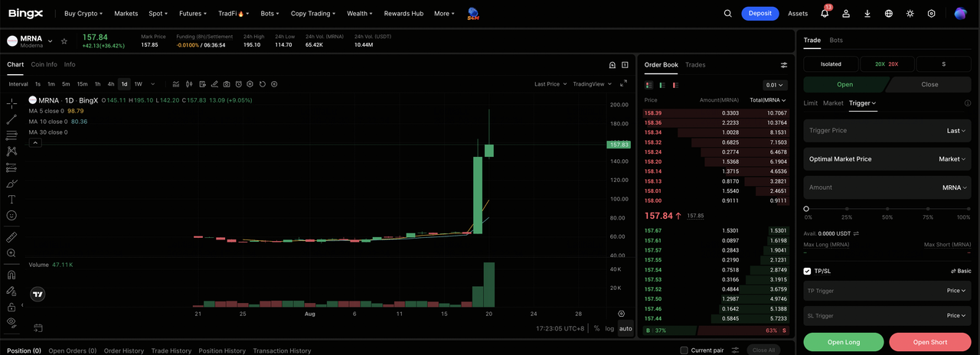Select the Open position mode
The image size is (980, 355).
click(845, 85)
